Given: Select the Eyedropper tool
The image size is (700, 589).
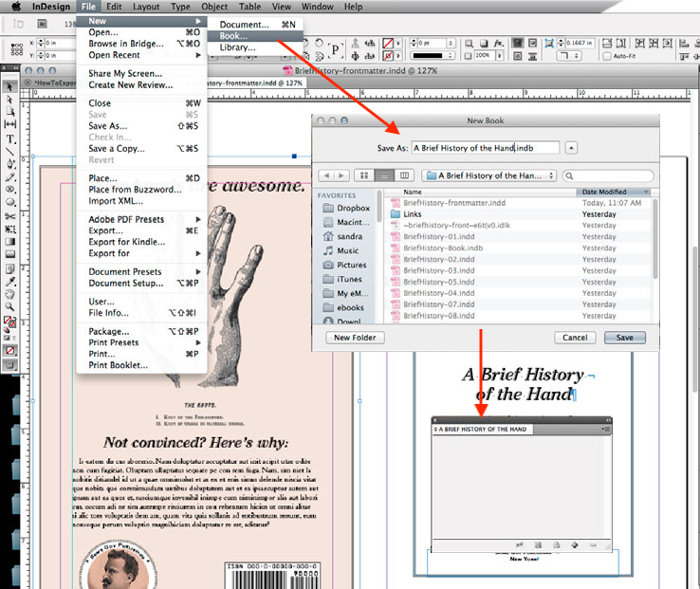Looking at the screenshot, I should click(10, 281).
